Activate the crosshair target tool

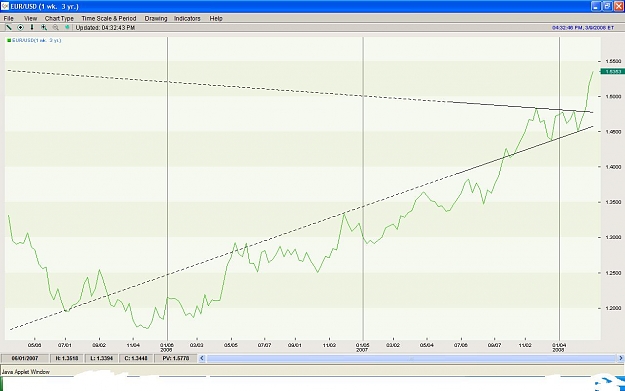pos(20,28)
